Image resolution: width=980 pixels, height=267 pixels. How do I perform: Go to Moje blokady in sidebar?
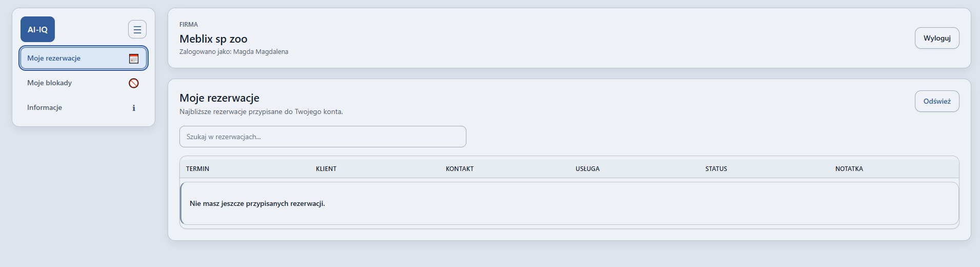[x=84, y=83]
